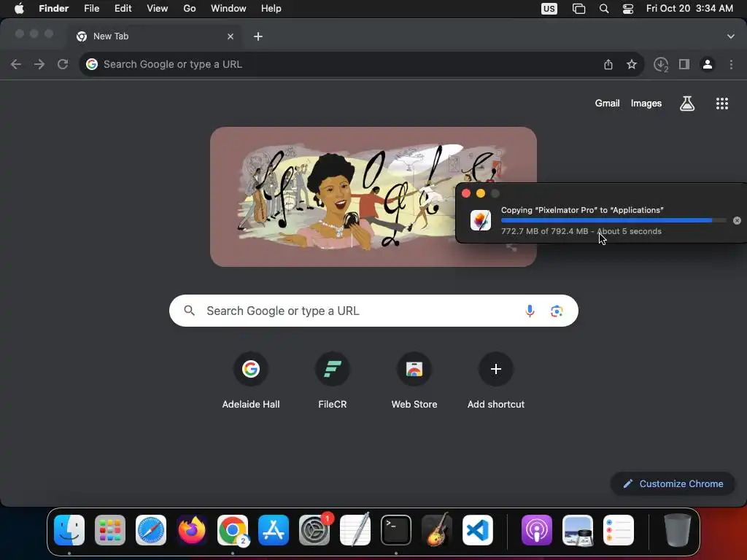Launch Visual Studio Code from the Dock
The height and width of the screenshot is (560, 747).
click(478, 531)
